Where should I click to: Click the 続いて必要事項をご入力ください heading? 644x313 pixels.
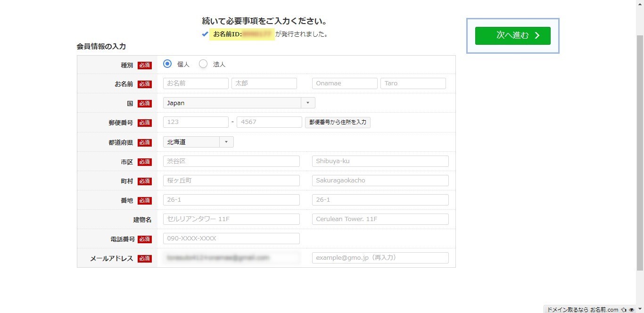pyautogui.click(x=264, y=21)
